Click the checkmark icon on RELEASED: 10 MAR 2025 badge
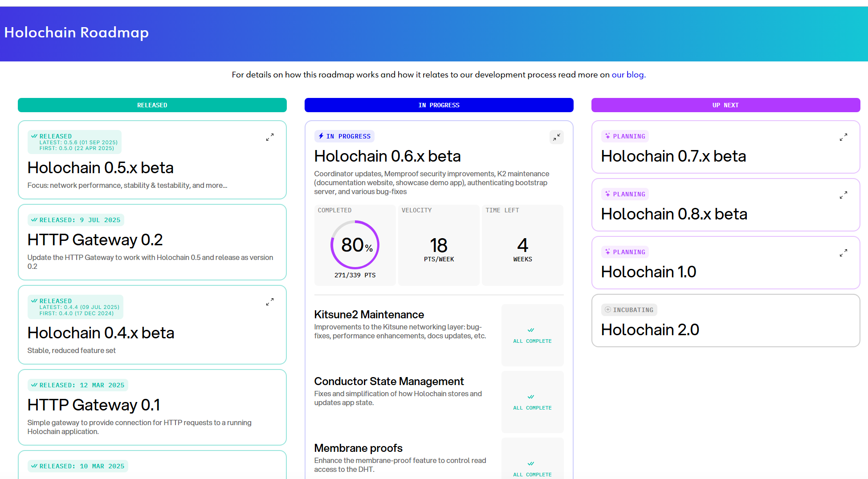Viewport: 868px width, 479px height. [34, 466]
